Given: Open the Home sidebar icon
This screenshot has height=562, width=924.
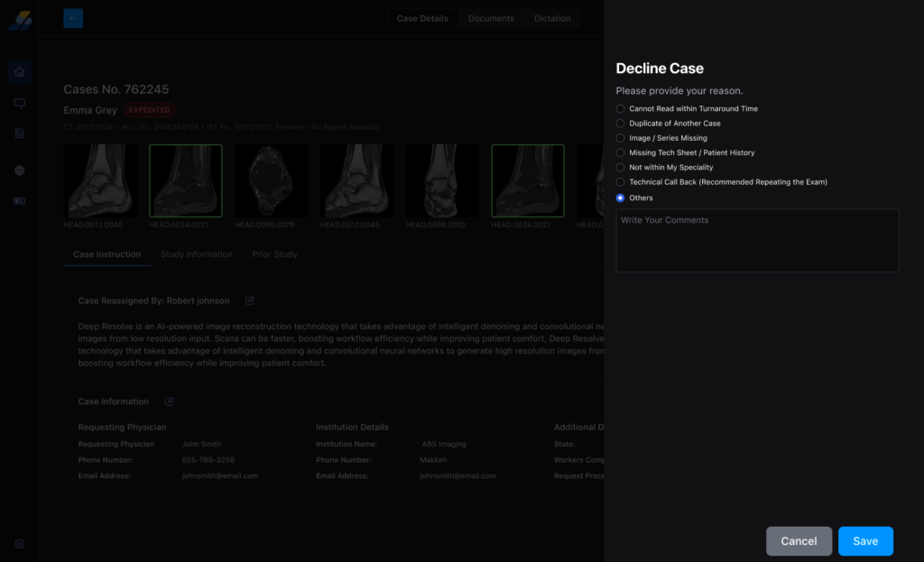Looking at the screenshot, I should 19,72.
